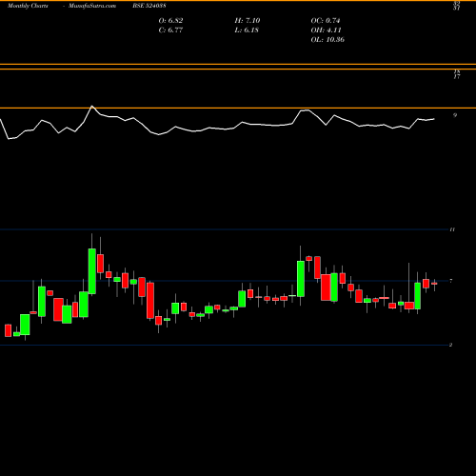Select the open value "O: 6.82"
This screenshot has height=476, width=476.
pos(170,21)
